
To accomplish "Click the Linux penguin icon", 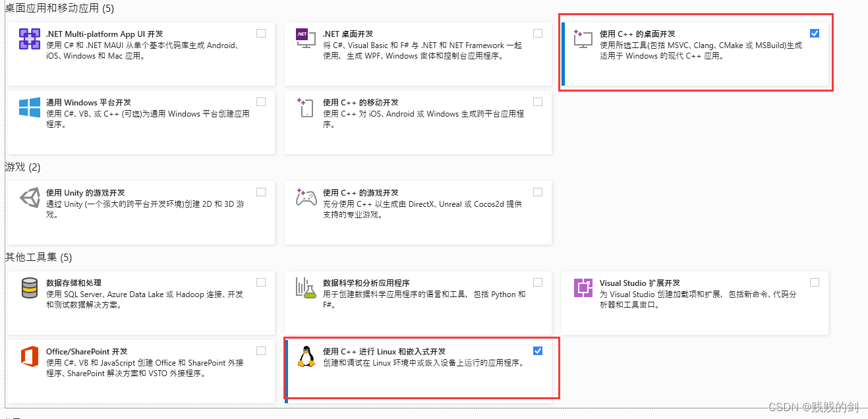I will [306, 356].
